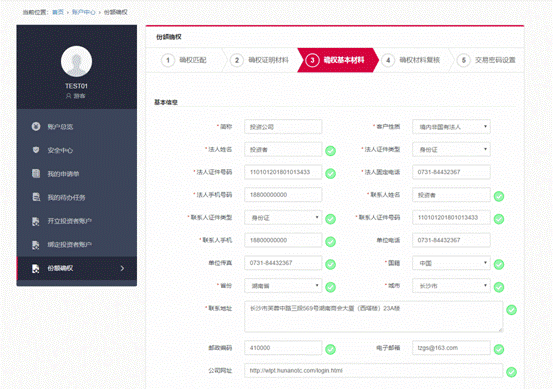Click the 基本信息 section heading
Viewport: 553px width, 389px height.
click(x=166, y=102)
